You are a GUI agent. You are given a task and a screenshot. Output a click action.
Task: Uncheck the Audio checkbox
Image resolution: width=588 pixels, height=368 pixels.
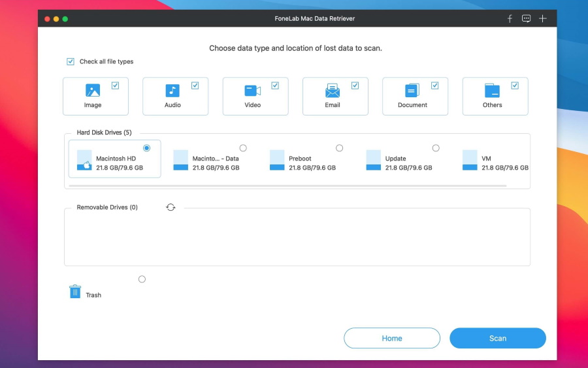[195, 85]
